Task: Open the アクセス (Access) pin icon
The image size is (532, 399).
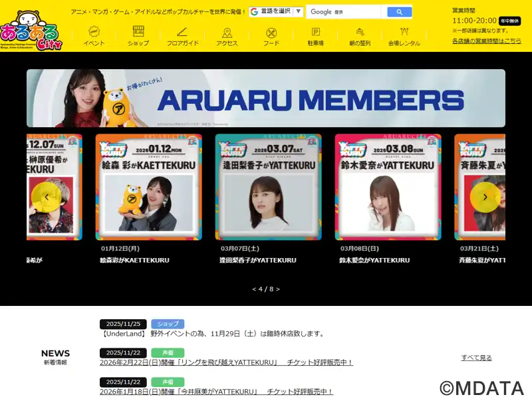Action: click(x=227, y=36)
